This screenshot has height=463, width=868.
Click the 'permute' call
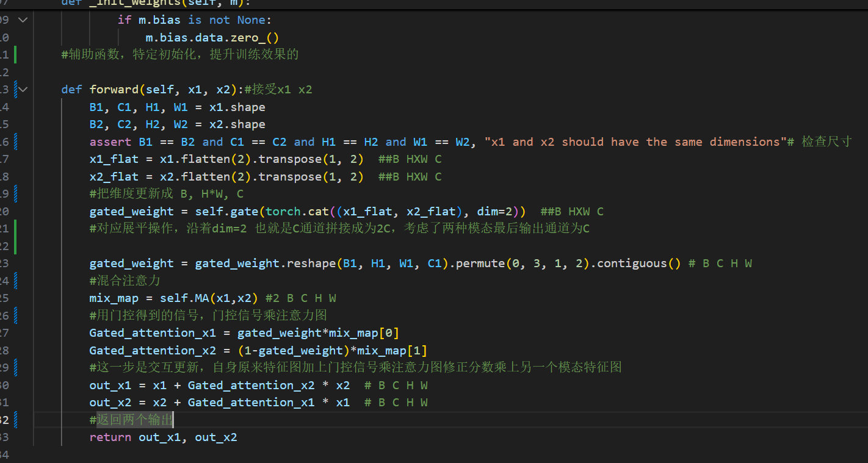tap(477, 264)
